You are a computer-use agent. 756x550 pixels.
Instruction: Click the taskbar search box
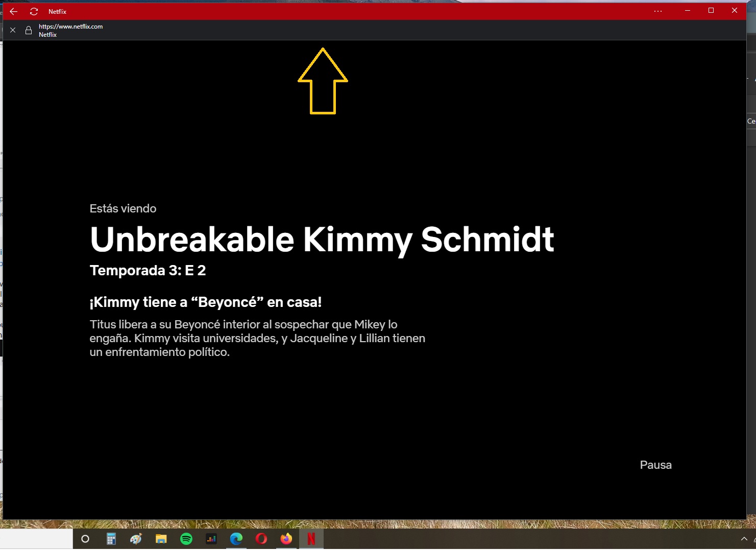[x=36, y=539]
